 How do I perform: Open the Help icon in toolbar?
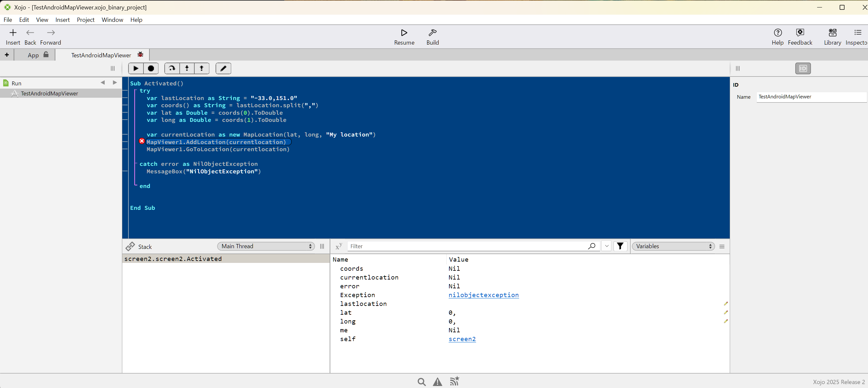(777, 33)
